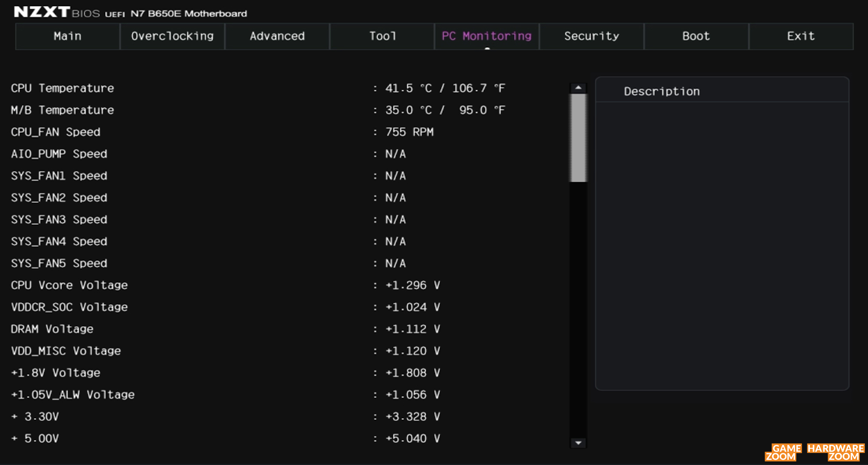Select the + 5.00V label

pyautogui.click(x=35, y=439)
